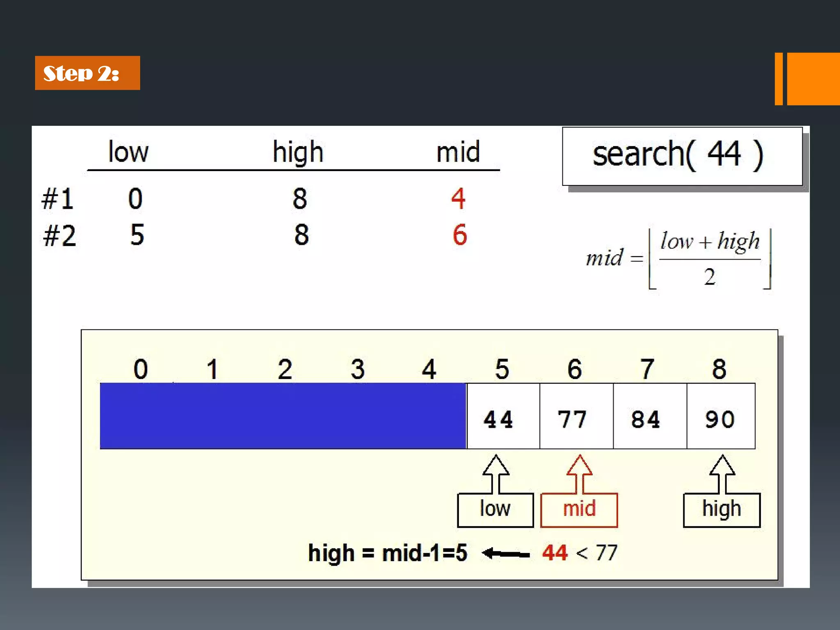The width and height of the screenshot is (840, 630).
Task: Click the mid floor formula
Action: (679, 258)
